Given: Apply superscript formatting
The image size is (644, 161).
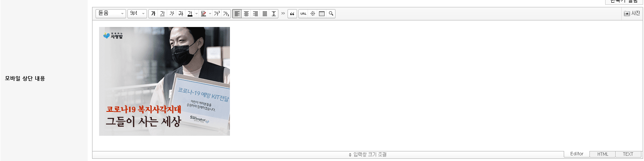Looking at the screenshot, I should (x=217, y=13).
